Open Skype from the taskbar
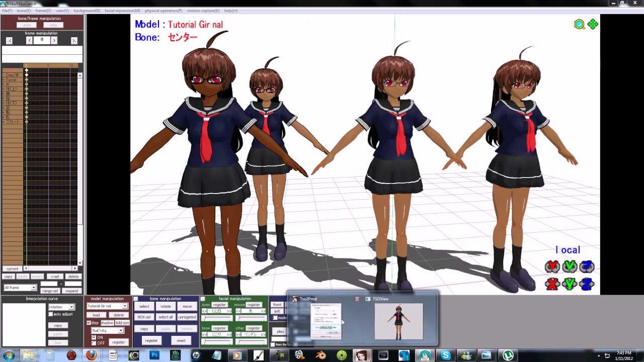 (445, 355)
